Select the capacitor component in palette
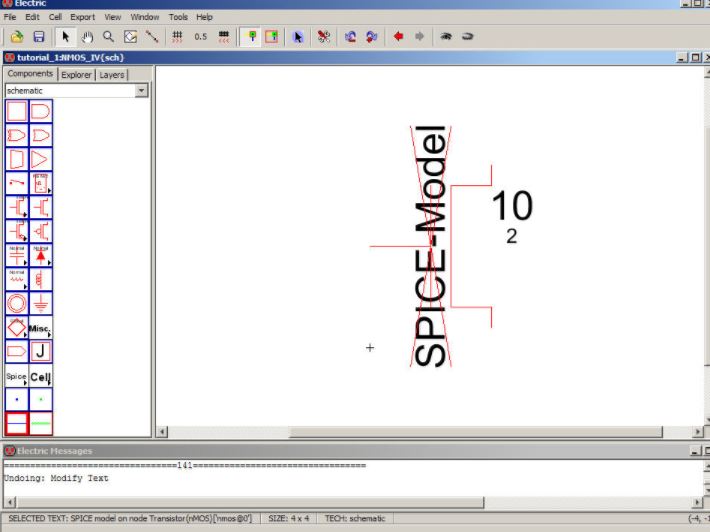This screenshot has width=710, height=532. click(x=17, y=255)
